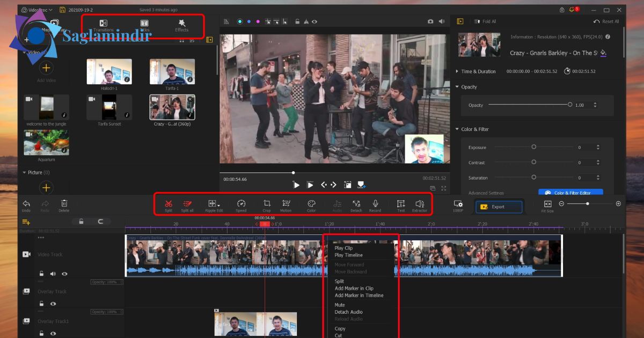The height and width of the screenshot is (338, 644).
Task: Click Fold All in properties panel
Action: pyautogui.click(x=485, y=21)
